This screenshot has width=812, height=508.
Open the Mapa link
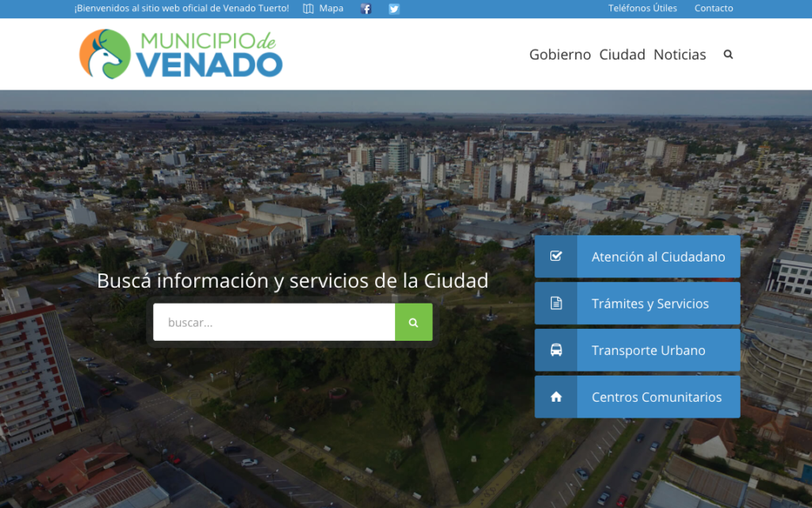[331, 9]
